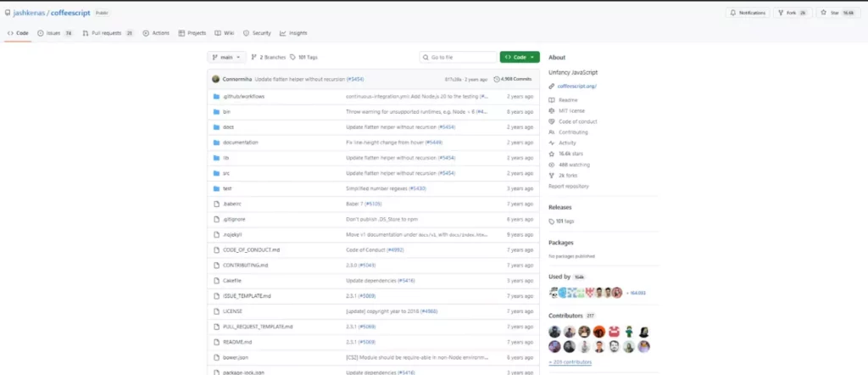Click the Report repository link

point(568,186)
